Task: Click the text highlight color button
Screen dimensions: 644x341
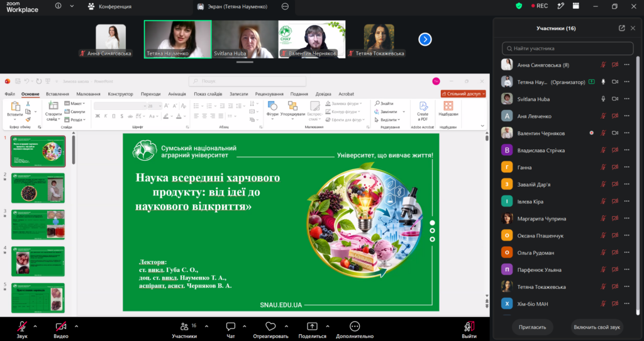Action: tap(166, 117)
